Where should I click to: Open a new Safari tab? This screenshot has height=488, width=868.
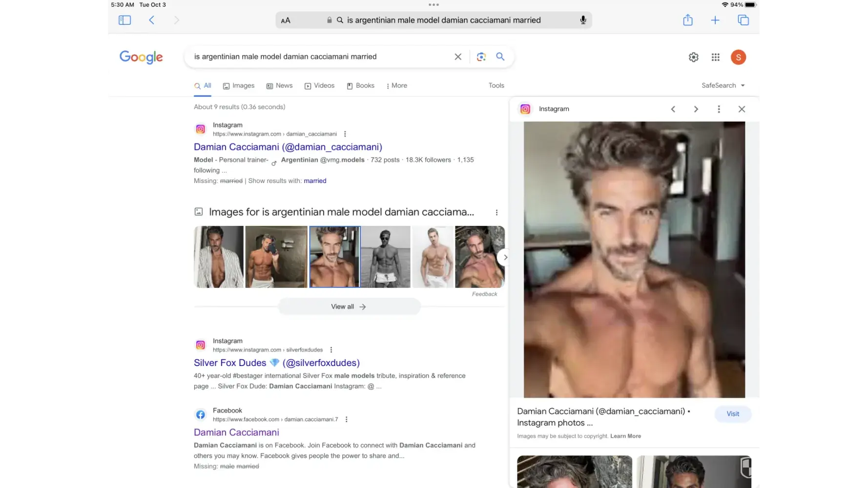pos(715,20)
